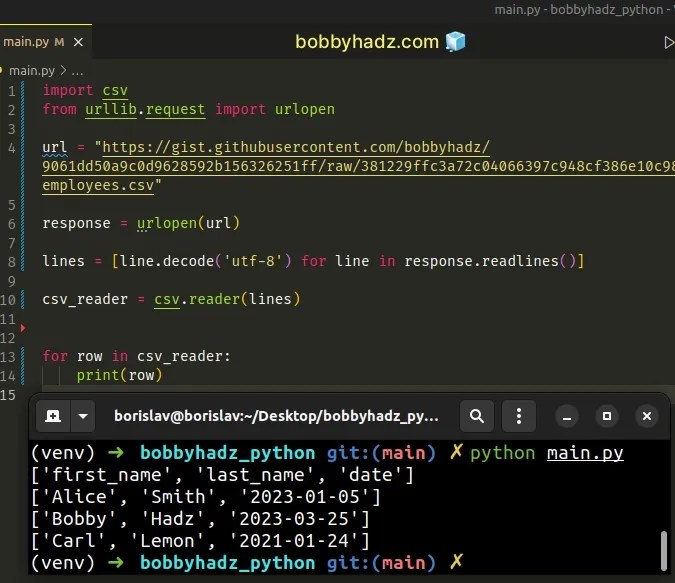
Task: Close the main.py editor tab
Action: (x=78, y=42)
